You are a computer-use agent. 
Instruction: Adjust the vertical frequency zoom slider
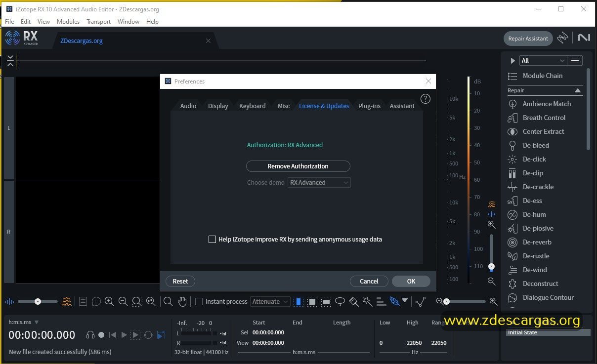pos(491,253)
